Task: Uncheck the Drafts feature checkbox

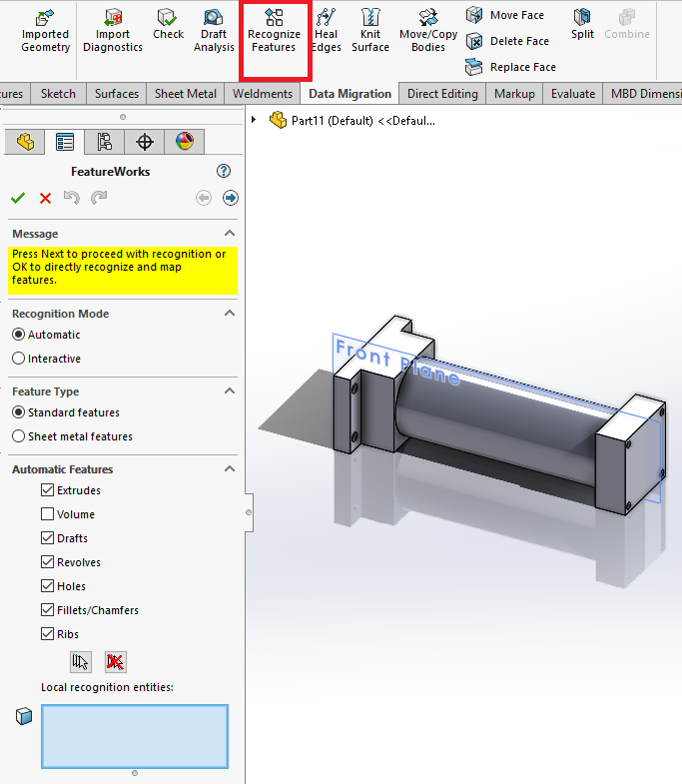Action: coord(48,538)
